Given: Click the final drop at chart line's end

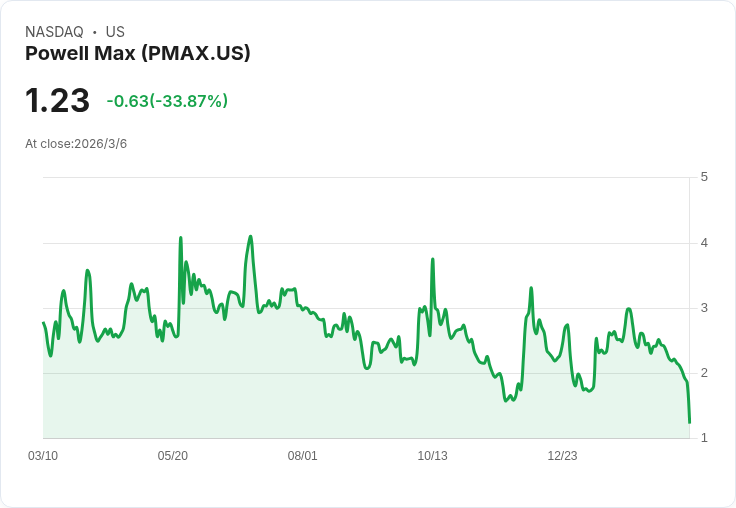Looking at the screenshot, I should pos(689,421).
